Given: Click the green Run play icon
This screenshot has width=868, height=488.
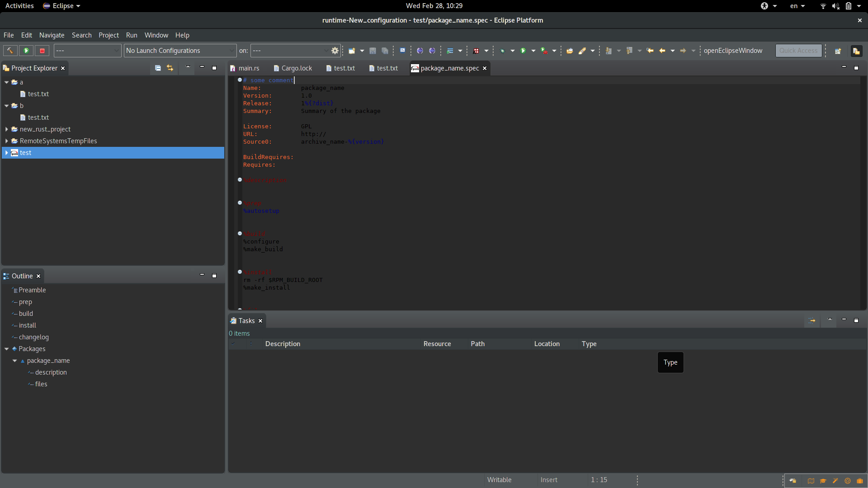Looking at the screenshot, I should tap(523, 51).
